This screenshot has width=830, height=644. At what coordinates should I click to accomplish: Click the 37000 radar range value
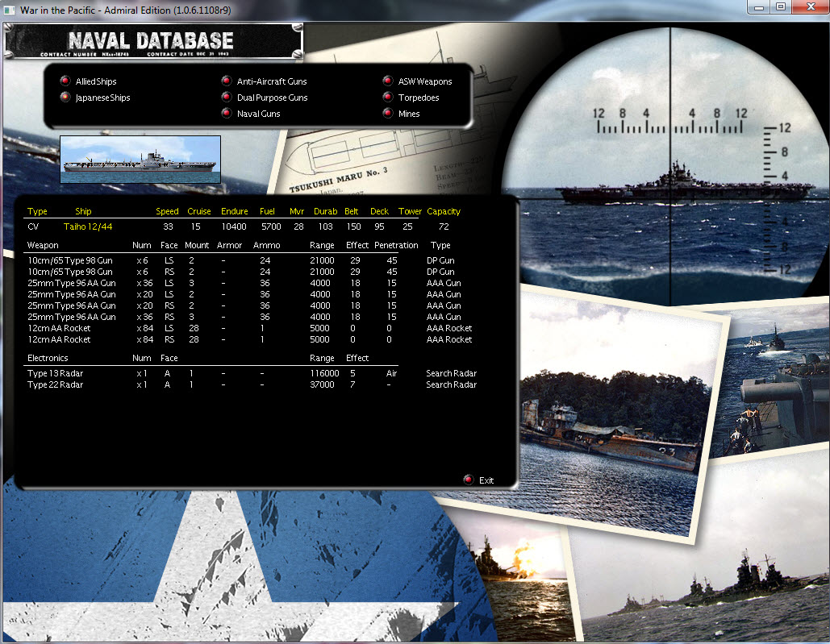tap(322, 384)
